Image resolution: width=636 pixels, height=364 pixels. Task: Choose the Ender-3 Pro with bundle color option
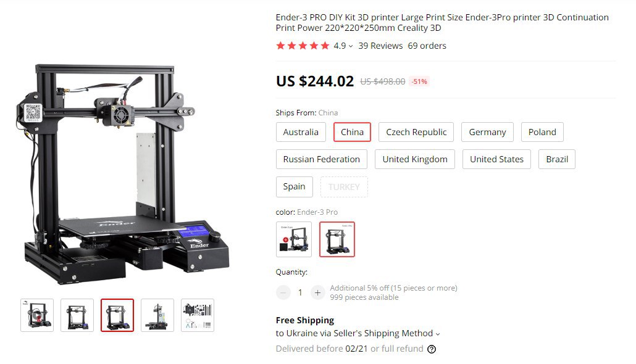tap(294, 239)
